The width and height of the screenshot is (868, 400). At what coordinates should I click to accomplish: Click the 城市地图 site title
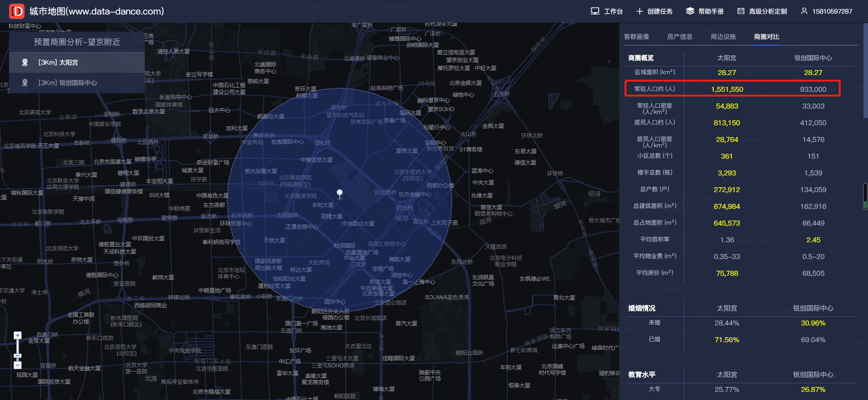(x=97, y=11)
